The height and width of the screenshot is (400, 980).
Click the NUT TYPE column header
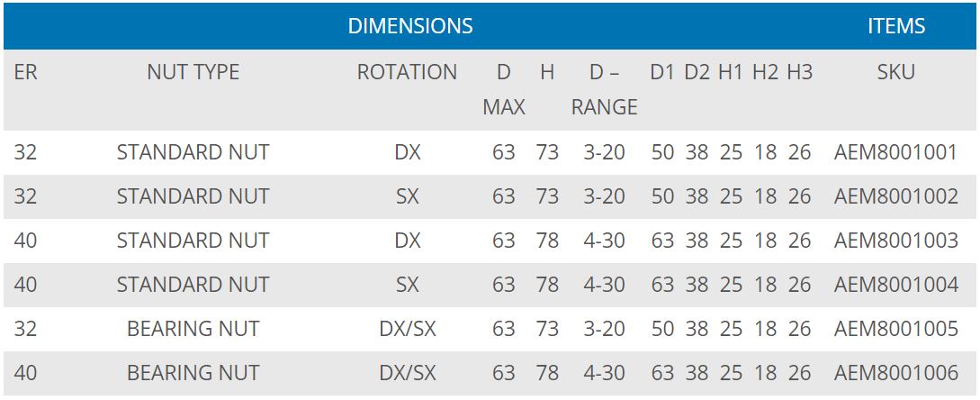(x=193, y=72)
